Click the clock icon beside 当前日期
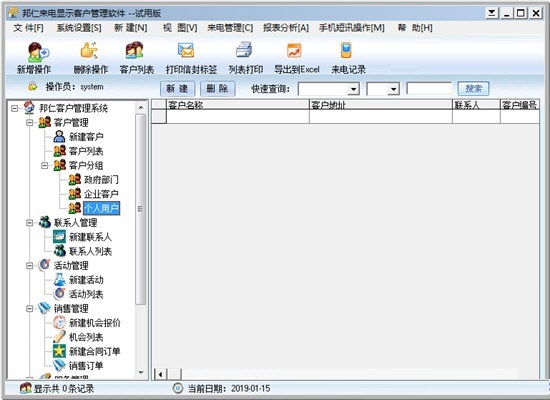The width and height of the screenshot is (550, 400). pyautogui.click(x=178, y=388)
